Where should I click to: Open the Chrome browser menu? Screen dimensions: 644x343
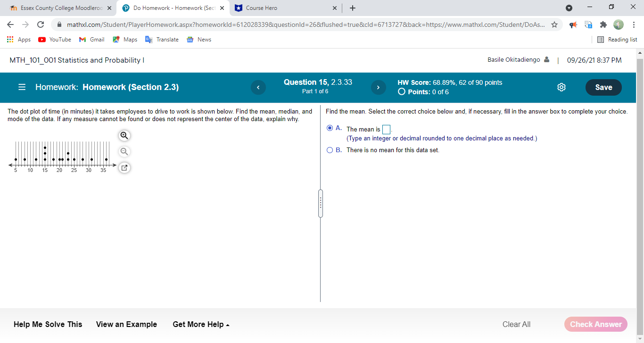click(634, 24)
